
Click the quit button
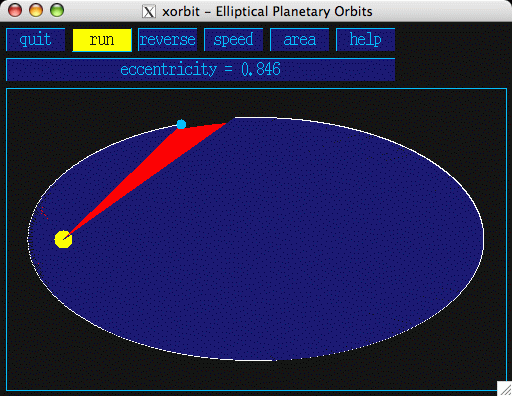35,40
